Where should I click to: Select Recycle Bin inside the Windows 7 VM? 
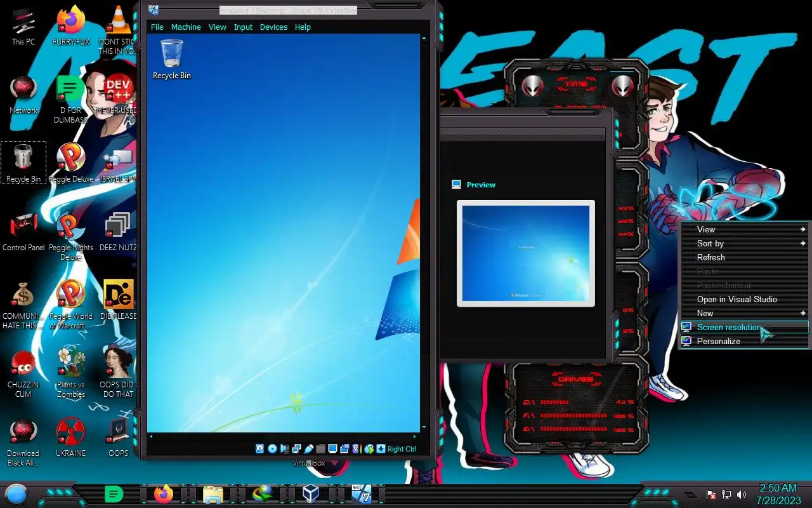(172, 58)
